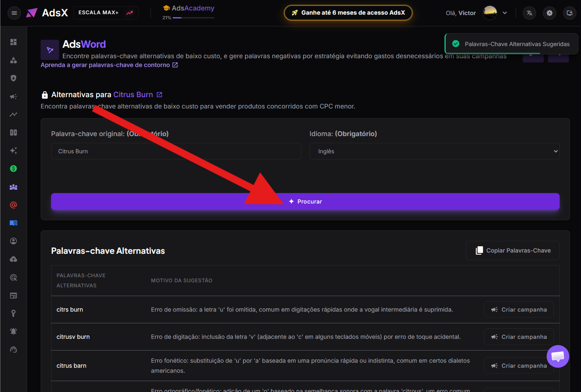Viewport: 581px width, 392px height.
Task: Select the keyword cell 'citrus barn'
Action: click(x=72, y=366)
